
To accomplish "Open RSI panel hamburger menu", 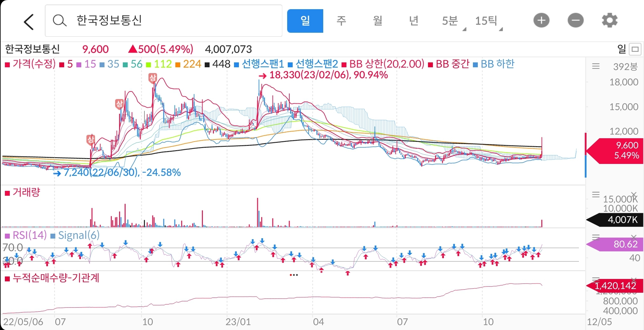I will coord(596,237).
